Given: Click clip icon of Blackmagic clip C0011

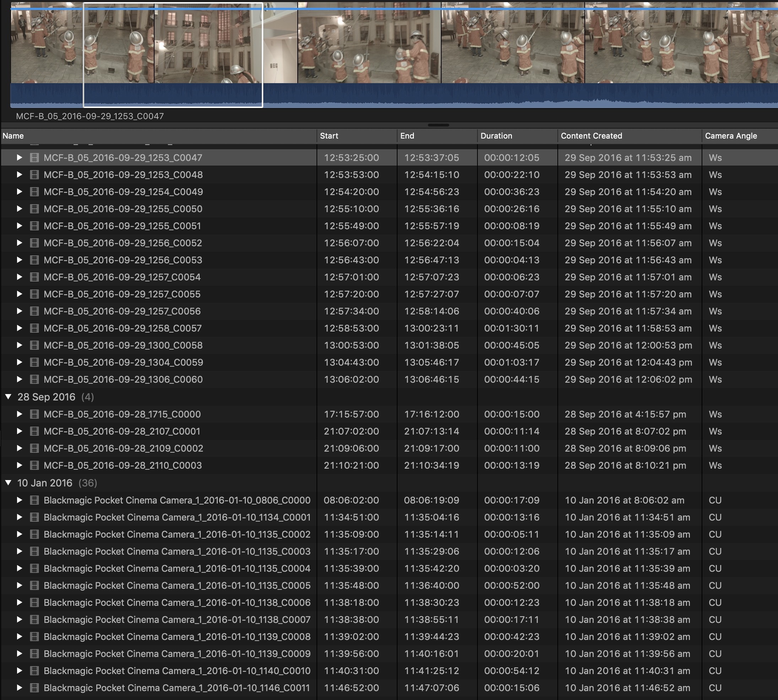Looking at the screenshot, I should [34, 688].
